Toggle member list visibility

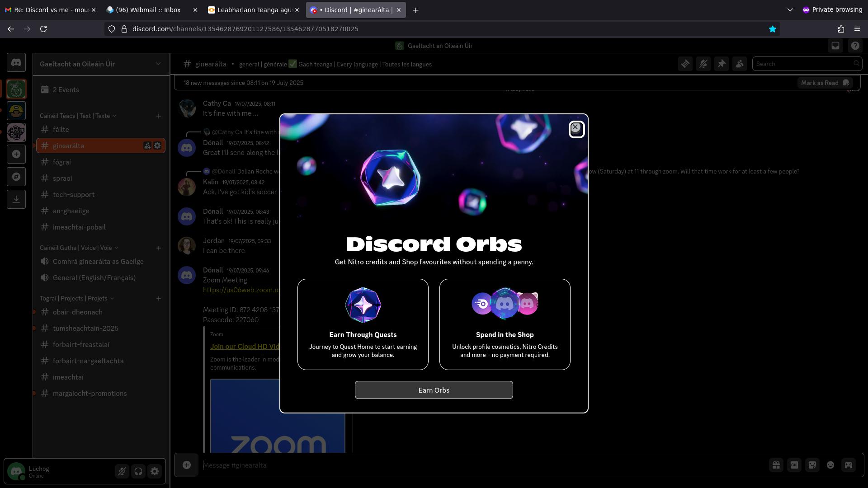(740, 64)
